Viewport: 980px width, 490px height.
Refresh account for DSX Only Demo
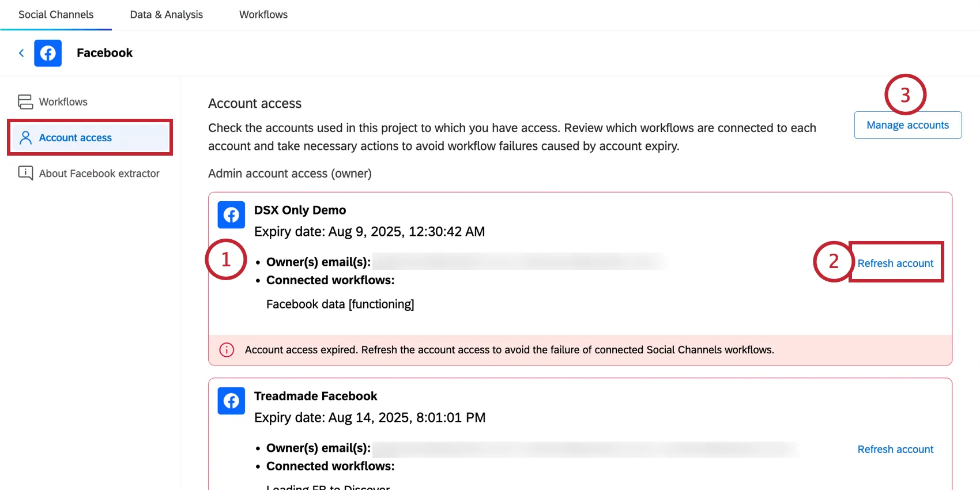pyautogui.click(x=895, y=263)
